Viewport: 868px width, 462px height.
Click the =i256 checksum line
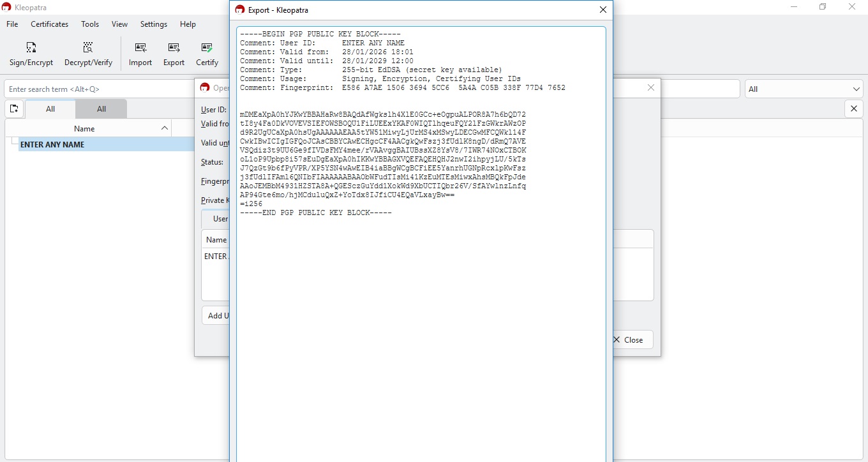(251, 204)
